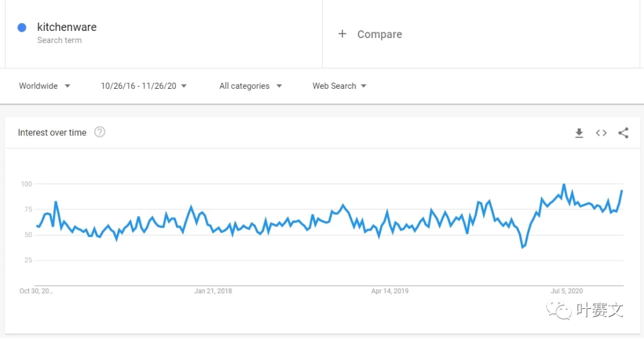
Task: Click the Compare button
Action: (379, 35)
